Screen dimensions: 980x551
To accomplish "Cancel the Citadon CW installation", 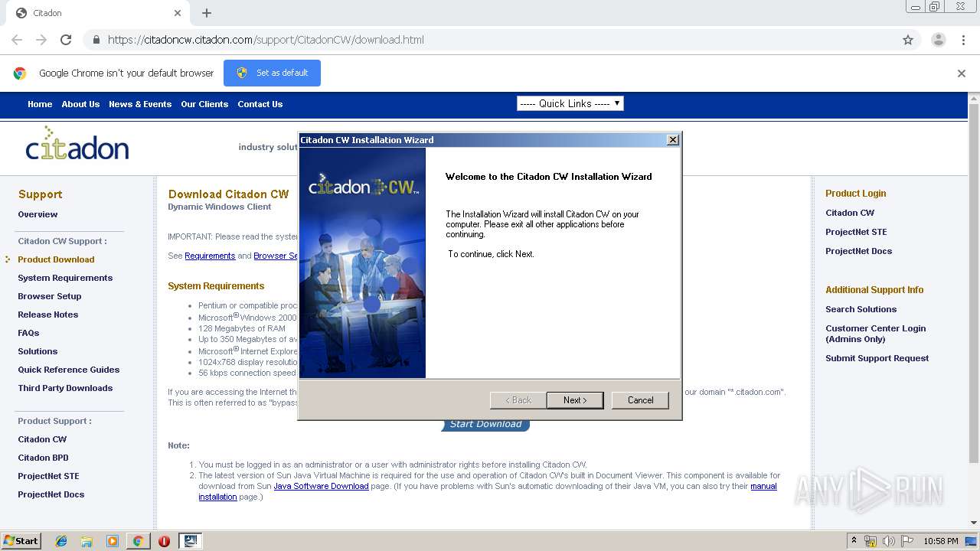I will [640, 400].
